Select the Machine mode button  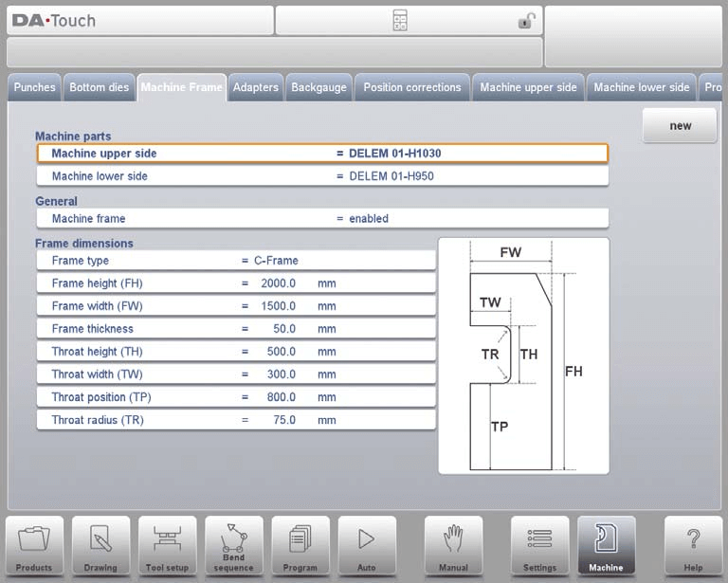tap(607, 546)
